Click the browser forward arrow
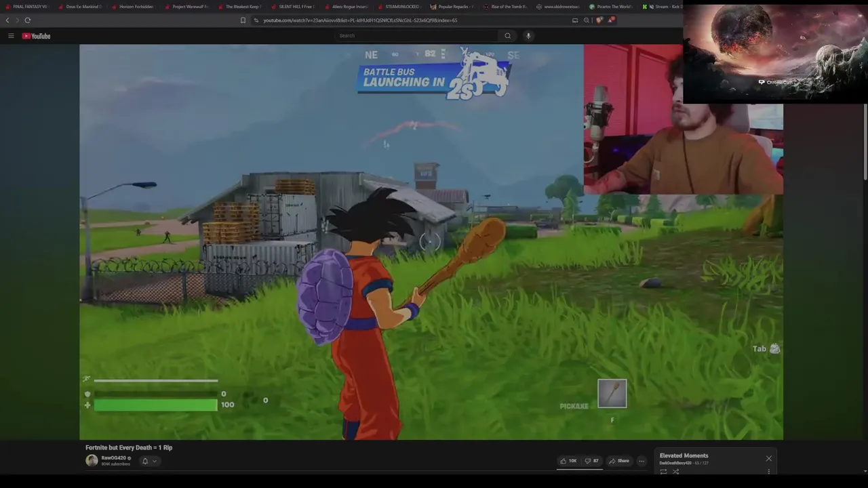Viewport: 868px width, 488px height. tap(18, 20)
